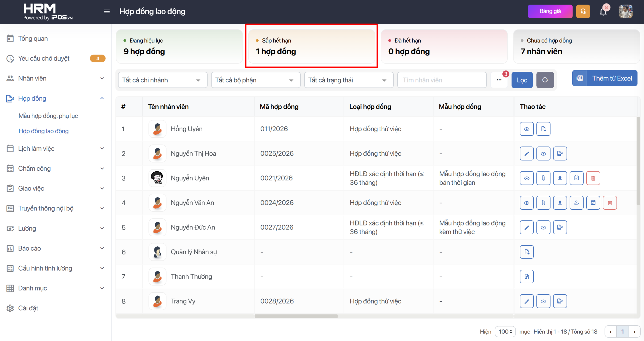Click the hamburger menu icon in header
This screenshot has width=644, height=341.
tap(107, 11)
